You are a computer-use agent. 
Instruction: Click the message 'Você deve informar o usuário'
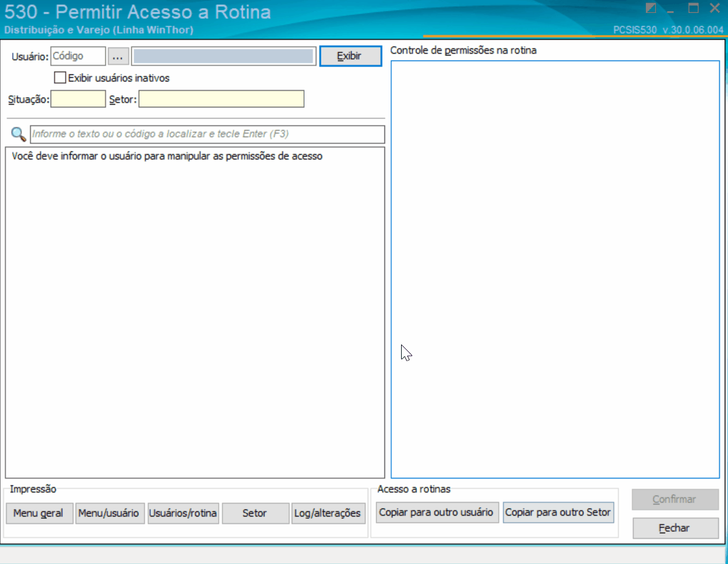tap(167, 156)
